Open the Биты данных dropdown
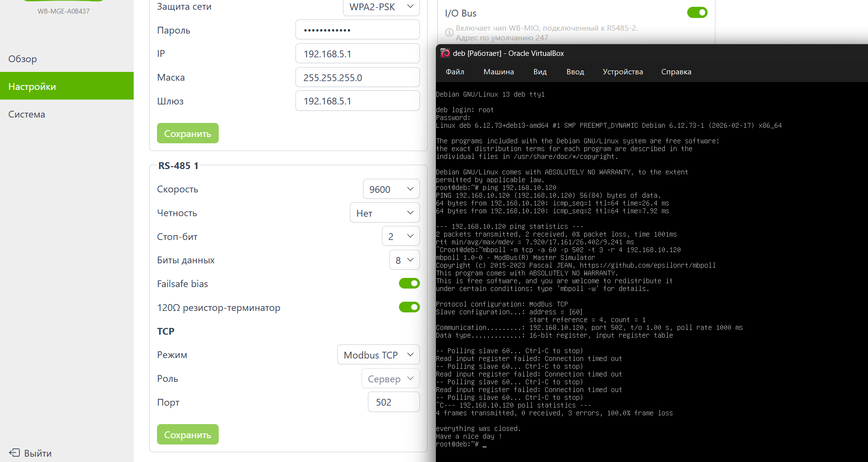 [404, 260]
